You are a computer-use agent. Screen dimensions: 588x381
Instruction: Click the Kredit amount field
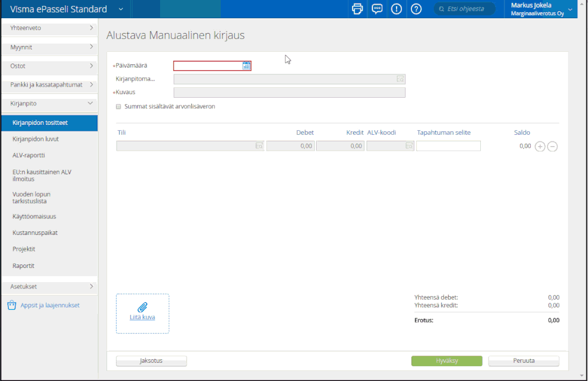[x=340, y=146]
